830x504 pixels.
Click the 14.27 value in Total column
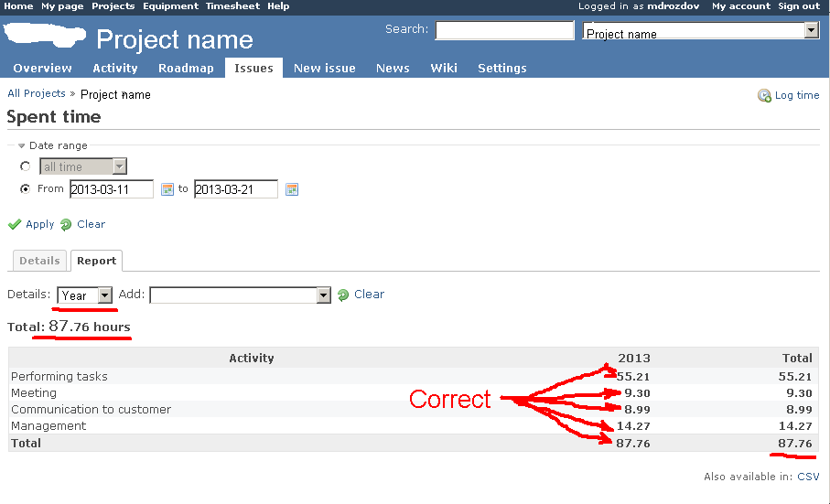pyautogui.click(x=795, y=425)
